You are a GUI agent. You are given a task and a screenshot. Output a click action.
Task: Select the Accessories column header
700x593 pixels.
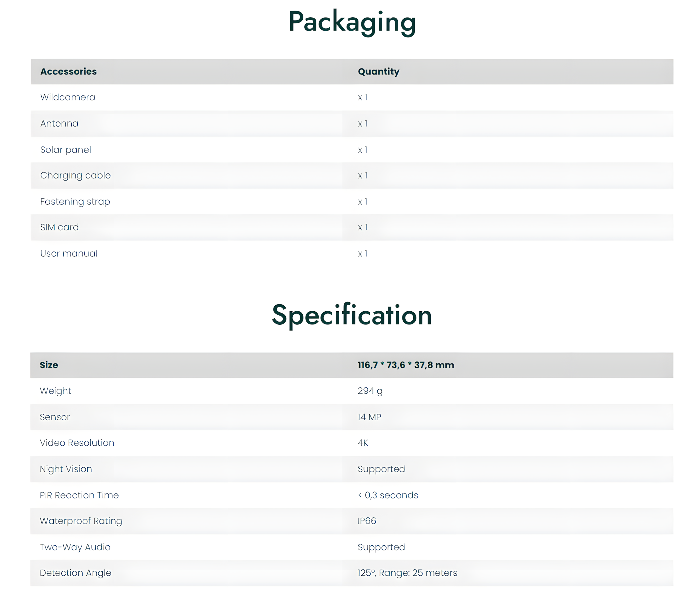click(69, 71)
